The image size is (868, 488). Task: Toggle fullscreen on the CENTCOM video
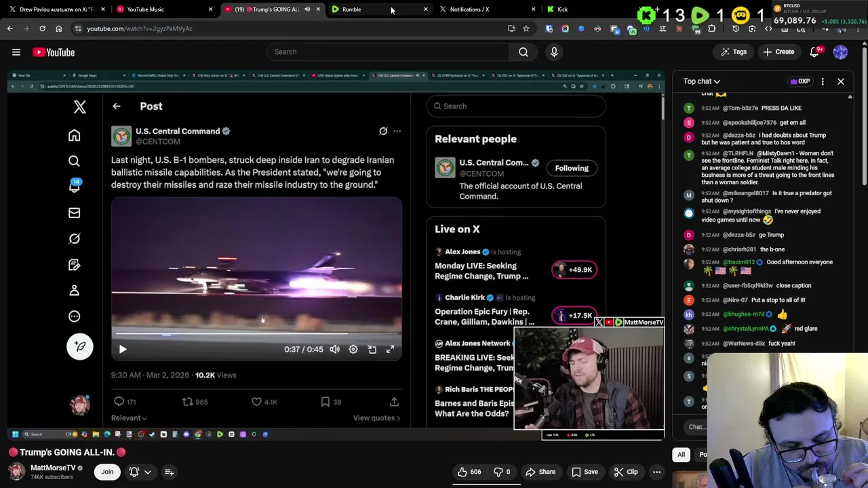[390, 350]
